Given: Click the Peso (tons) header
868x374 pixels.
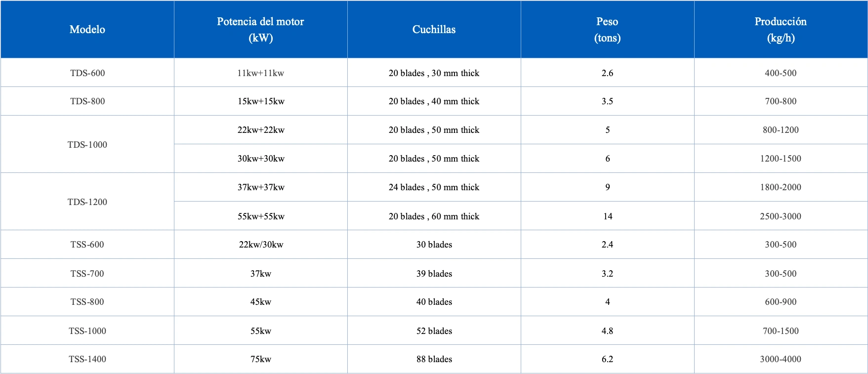Looking at the screenshot, I should (x=607, y=30).
